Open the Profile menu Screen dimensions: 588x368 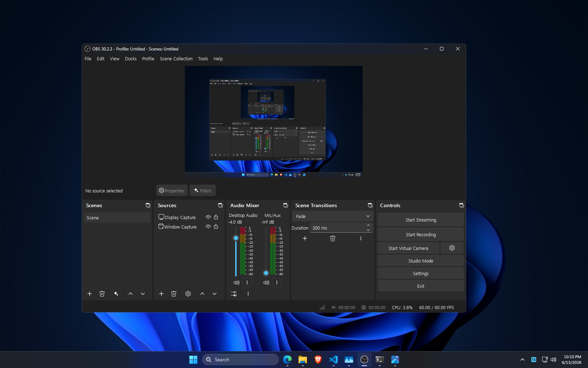coord(148,59)
